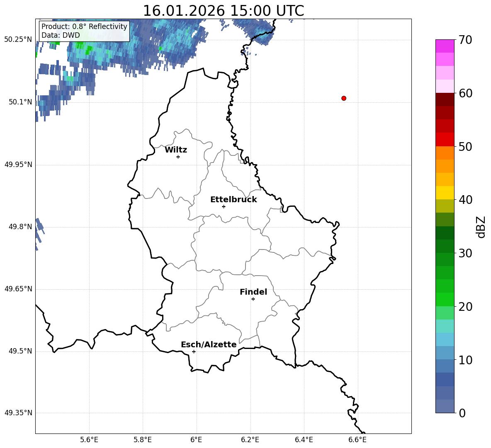The height and width of the screenshot is (448, 491).
Task: Click the Wiltz station cross marker
Action: (178, 157)
